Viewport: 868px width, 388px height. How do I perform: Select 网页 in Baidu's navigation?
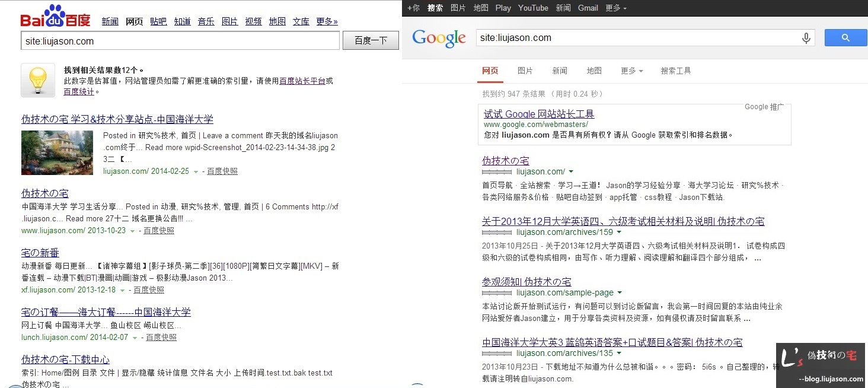click(x=135, y=21)
